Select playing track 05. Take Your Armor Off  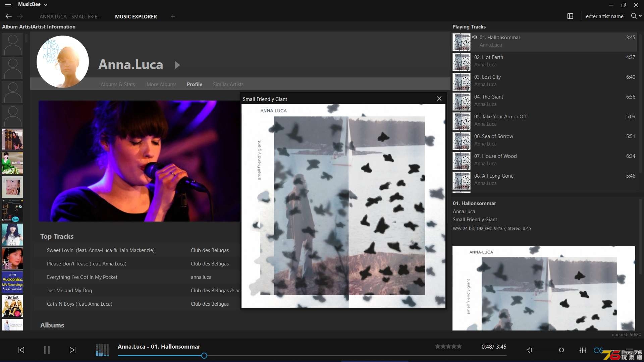click(x=545, y=121)
